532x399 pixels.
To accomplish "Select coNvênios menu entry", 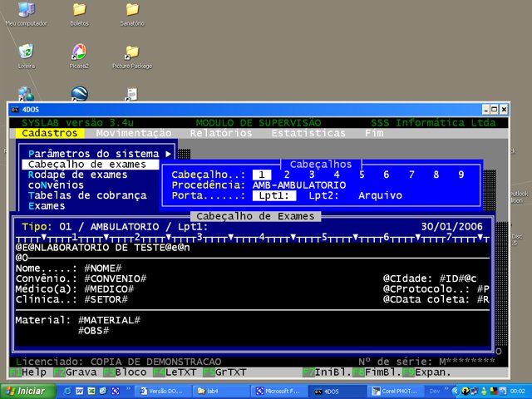I will click(x=56, y=185).
